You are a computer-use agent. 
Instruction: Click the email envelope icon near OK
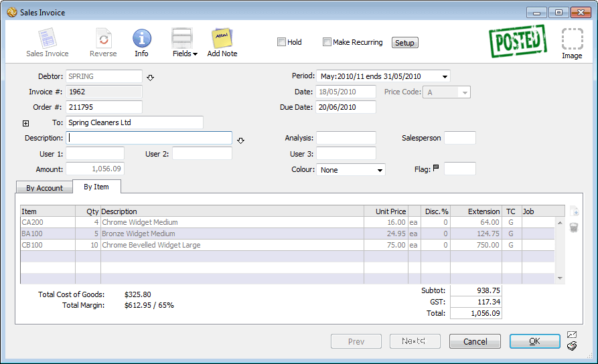tap(572, 335)
